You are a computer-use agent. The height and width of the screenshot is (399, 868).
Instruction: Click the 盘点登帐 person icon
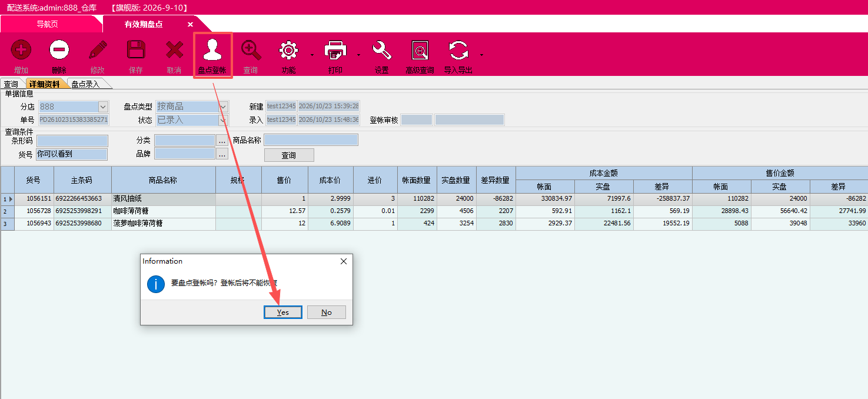click(212, 50)
